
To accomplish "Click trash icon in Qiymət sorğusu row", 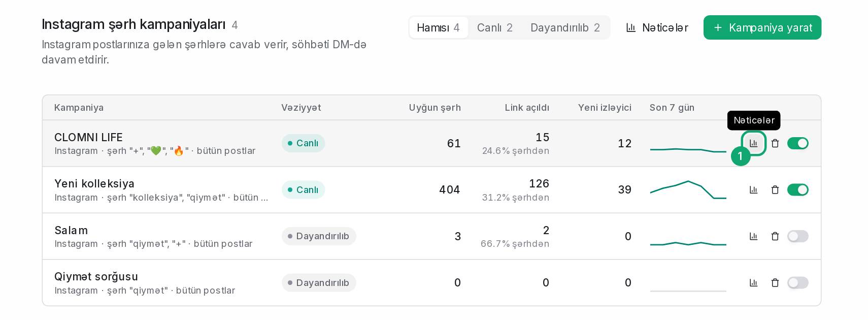I will [775, 283].
